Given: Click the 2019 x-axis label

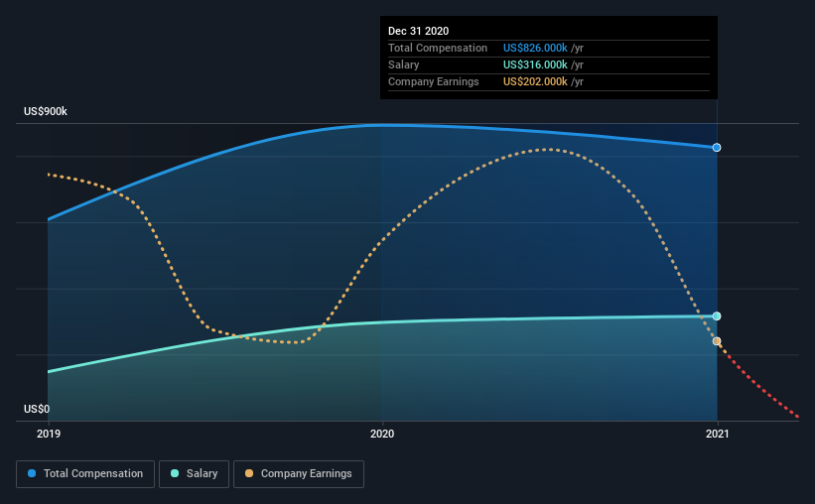Looking at the screenshot, I should 49,434.
